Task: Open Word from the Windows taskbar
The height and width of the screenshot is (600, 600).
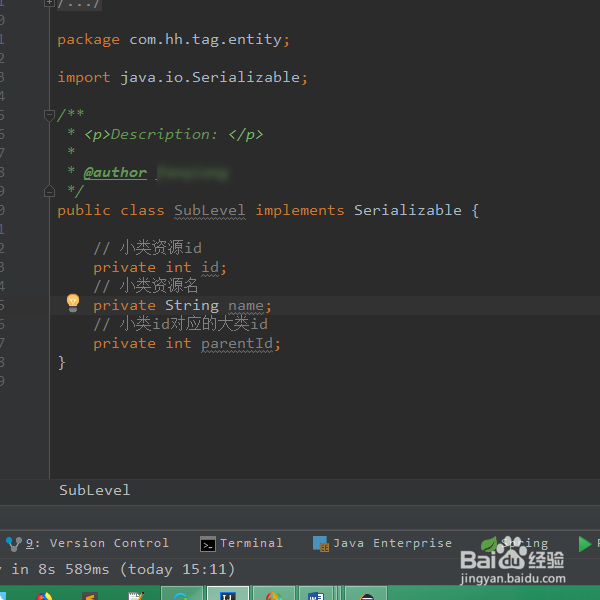Action: (316, 594)
